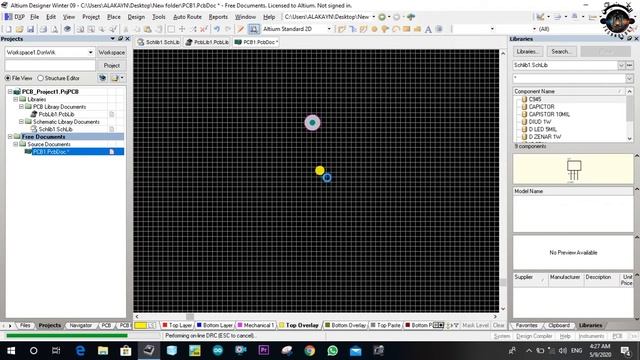Select the Place Arc tool icon
Image resolution: width=640 pixels, height=360 pixels.
pos(396,29)
